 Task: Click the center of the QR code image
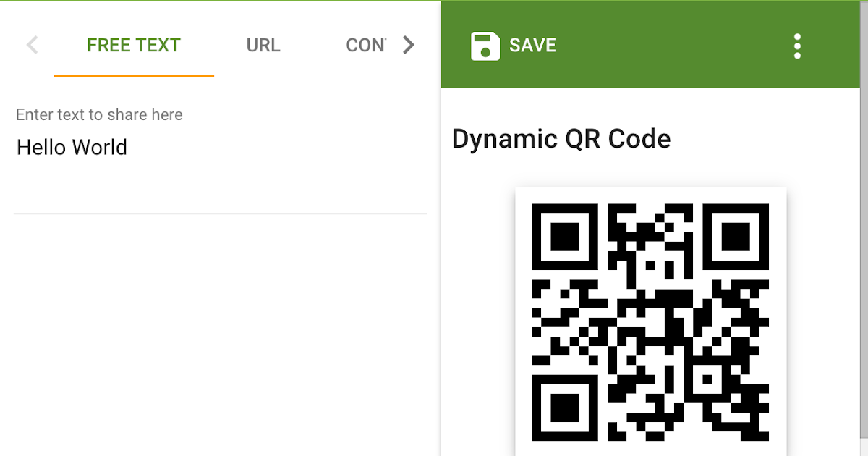(650, 323)
